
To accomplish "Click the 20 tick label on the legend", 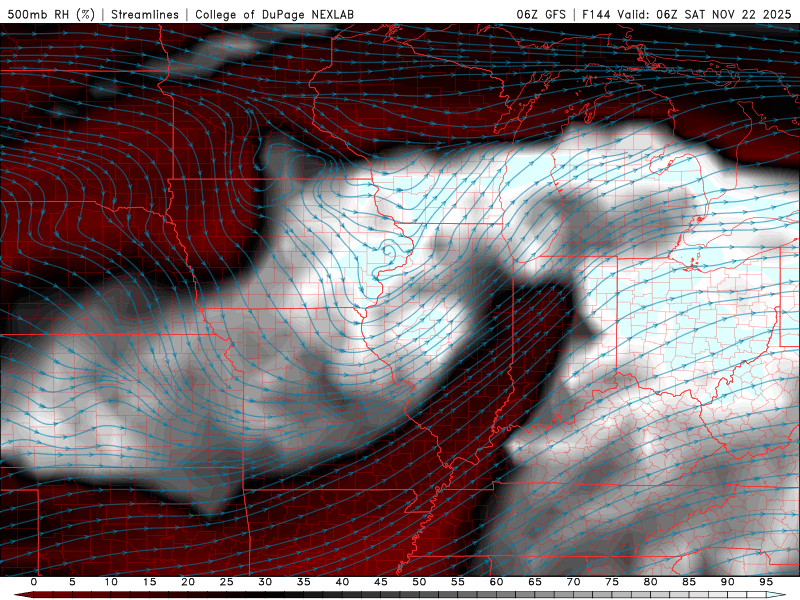I will tap(188, 582).
